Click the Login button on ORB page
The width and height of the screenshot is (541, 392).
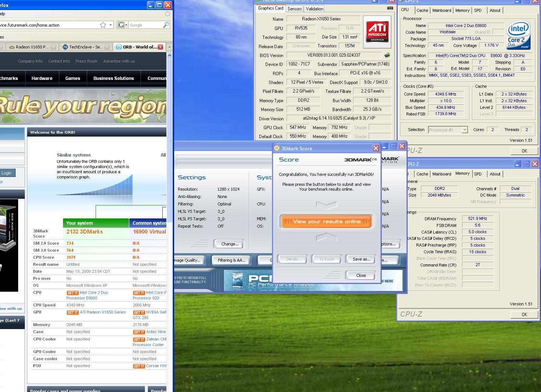[6, 173]
